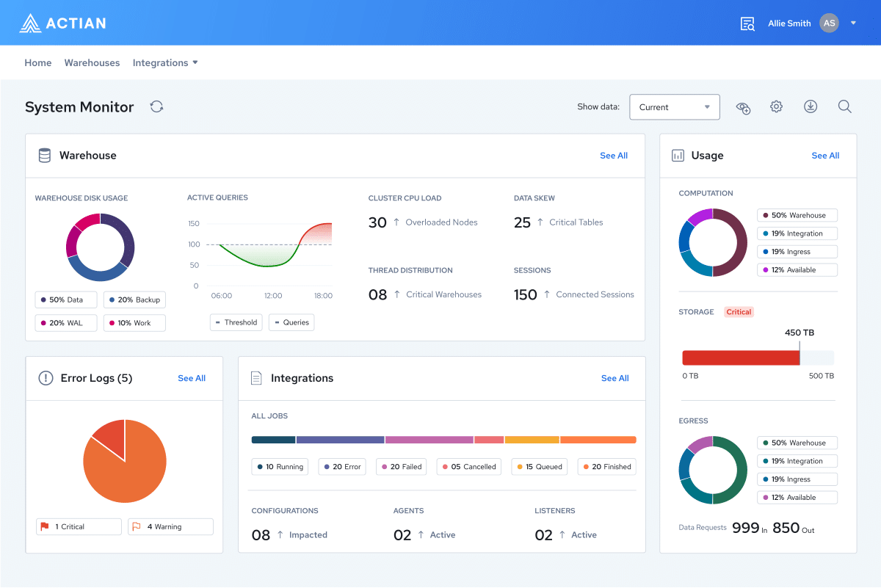Click the Usage panel chart icon

677,155
